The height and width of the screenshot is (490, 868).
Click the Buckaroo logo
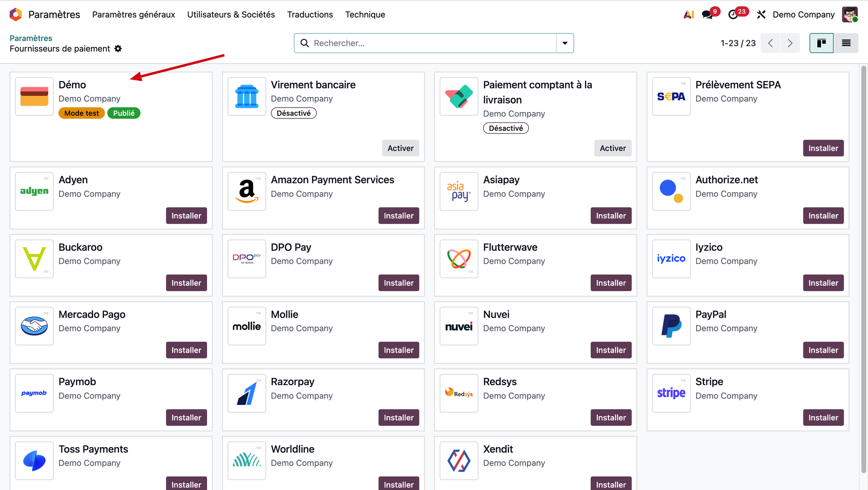pyautogui.click(x=34, y=259)
